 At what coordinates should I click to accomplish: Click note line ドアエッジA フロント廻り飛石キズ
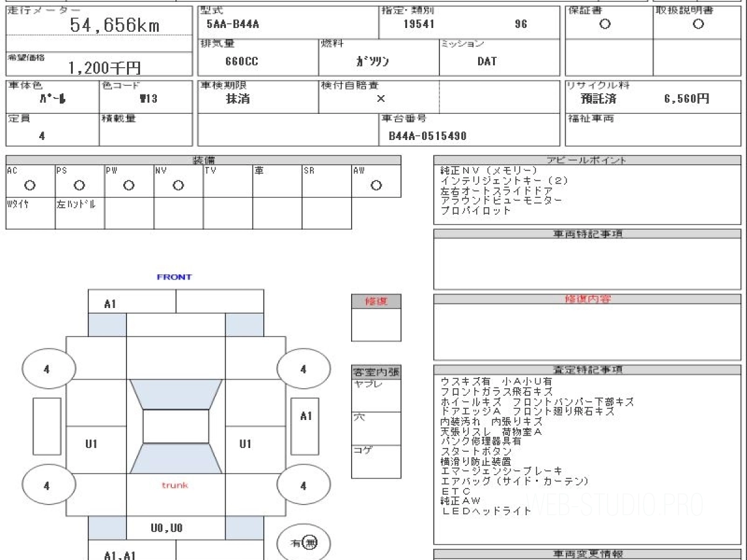(527, 411)
